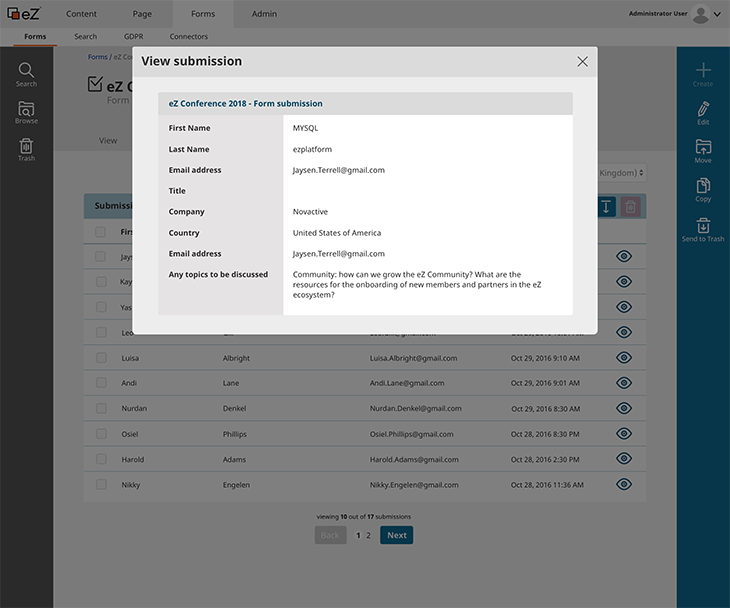Click the Forms breadcrumb link
The height and width of the screenshot is (608, 730).
pyautogui.click(x=98, y=57)
